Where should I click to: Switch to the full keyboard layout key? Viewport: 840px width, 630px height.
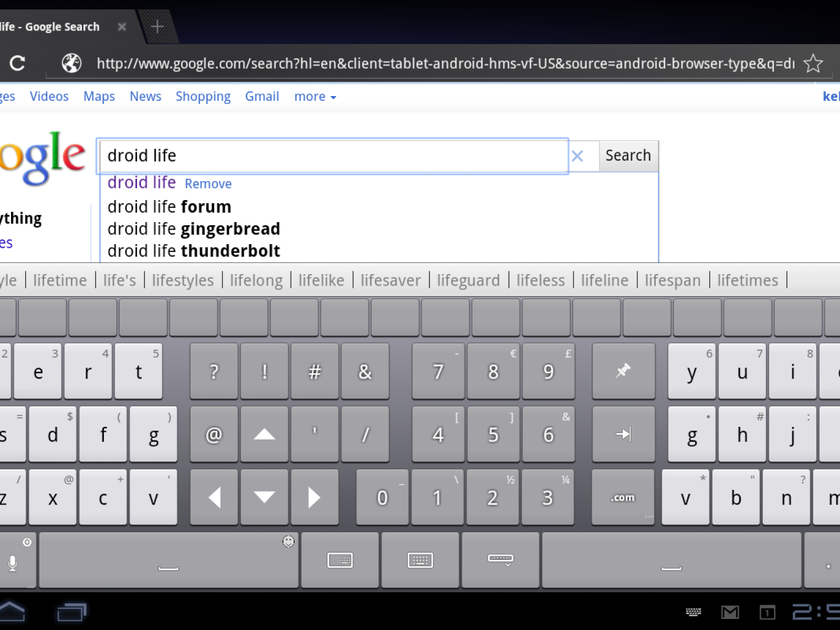(421, 560)
